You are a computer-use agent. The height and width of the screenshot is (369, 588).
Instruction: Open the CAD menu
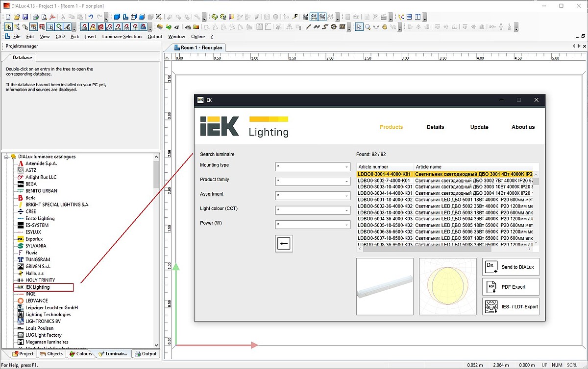pos(60,36)
